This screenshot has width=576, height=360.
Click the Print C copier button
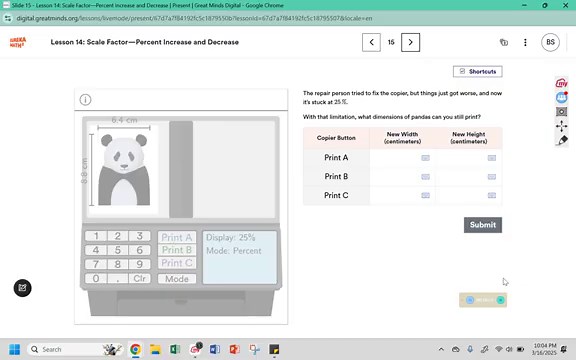177,263
